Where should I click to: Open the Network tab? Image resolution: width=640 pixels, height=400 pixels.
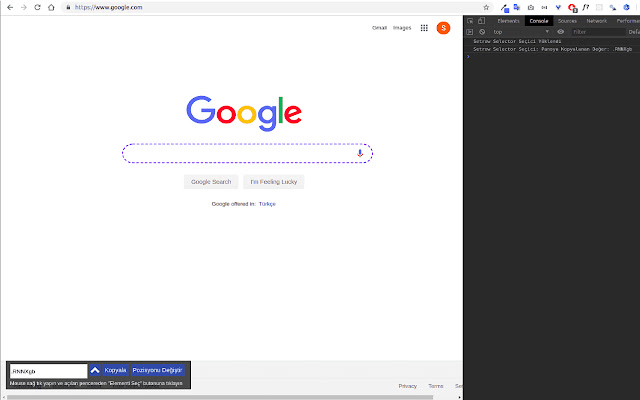(597, 21)
